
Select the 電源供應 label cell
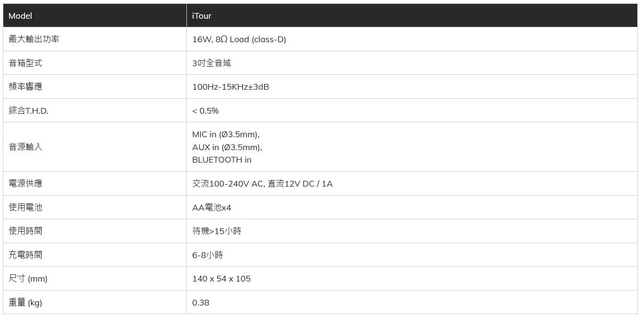coord(25,183)
